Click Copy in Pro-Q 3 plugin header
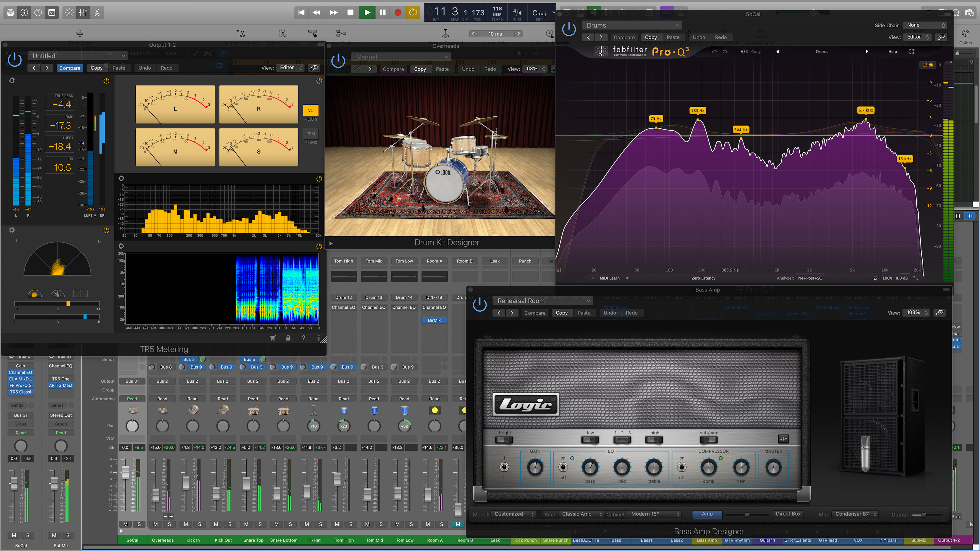This screenshot has width=980, height=551. [x=651, y=37]
